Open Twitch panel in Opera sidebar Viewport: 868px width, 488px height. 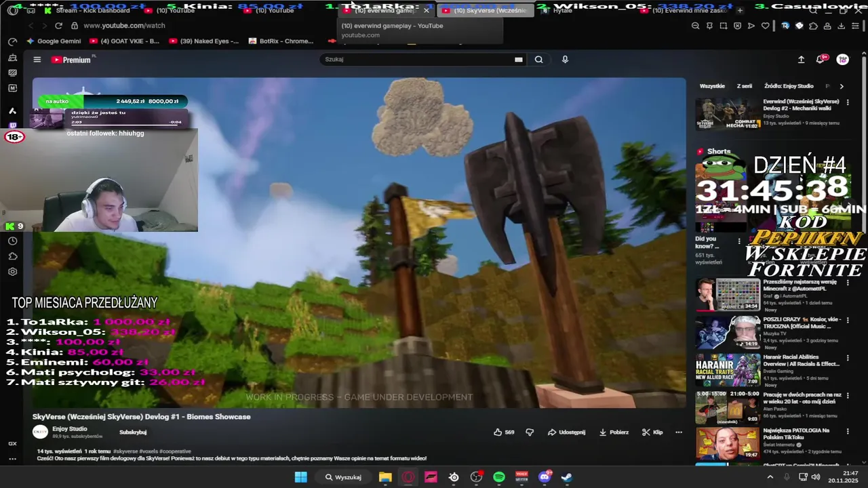[12, 125]
